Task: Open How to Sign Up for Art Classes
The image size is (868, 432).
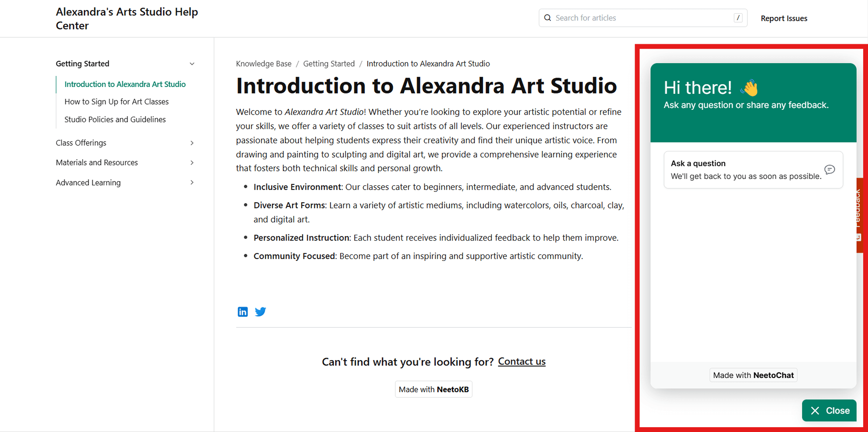Action: tap(116, 102)
